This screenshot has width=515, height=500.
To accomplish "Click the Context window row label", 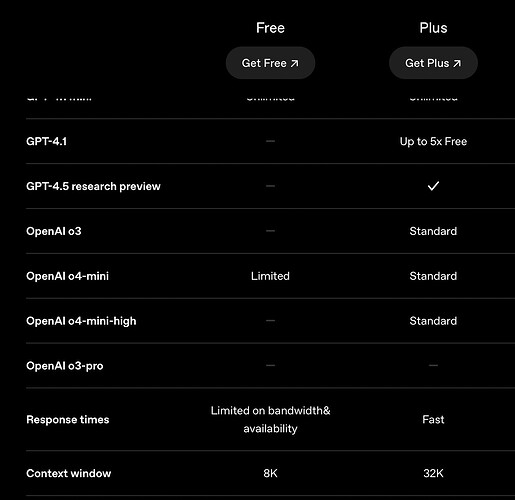I will [69, 473].
